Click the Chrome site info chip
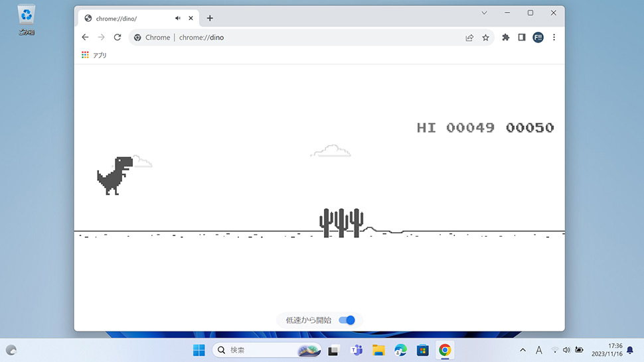This screenshot has width=644, height=362. coord(152,37)
